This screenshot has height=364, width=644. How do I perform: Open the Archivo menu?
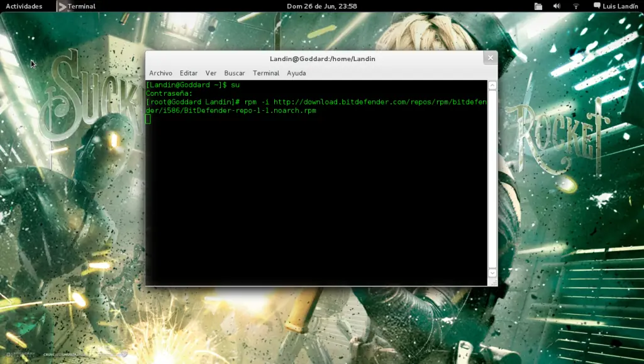[x=160, y=73]
